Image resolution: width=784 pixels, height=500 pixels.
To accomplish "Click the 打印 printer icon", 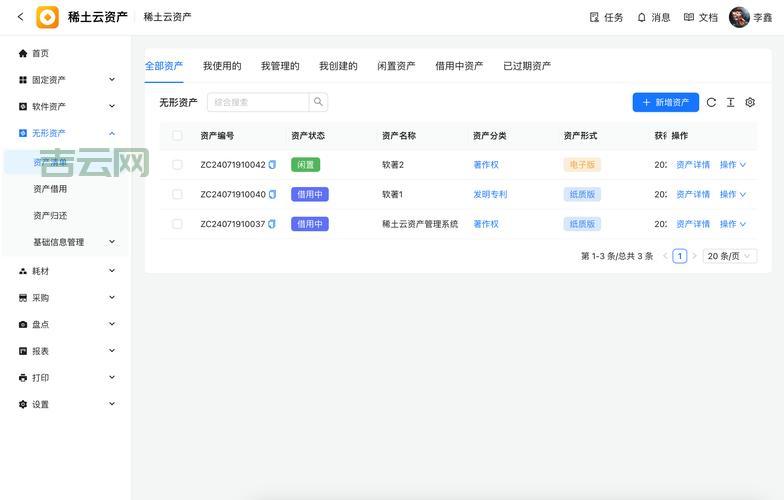I will click(22, 378).
